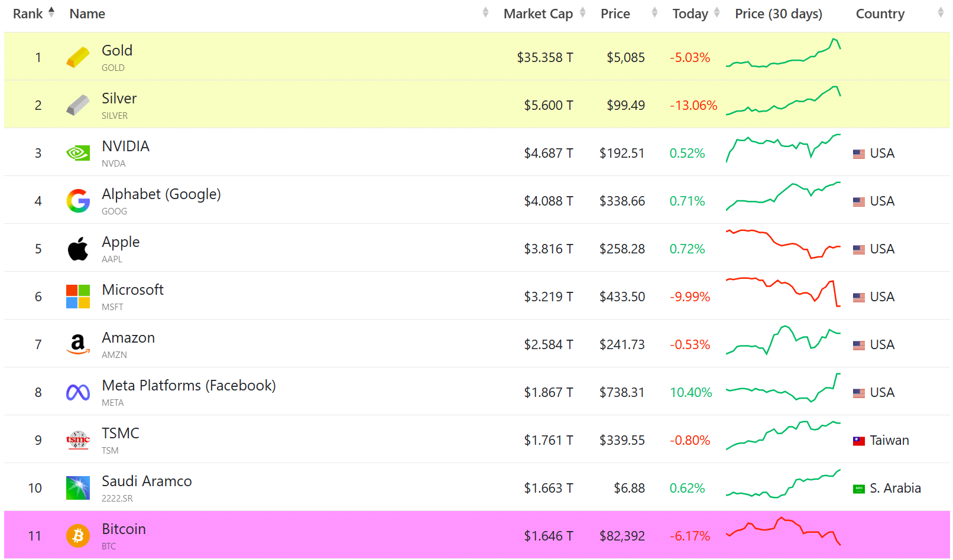Toggle Market Cap sort order
The image size is (953, 560).
pyautogui.click(x=584, y=13)
